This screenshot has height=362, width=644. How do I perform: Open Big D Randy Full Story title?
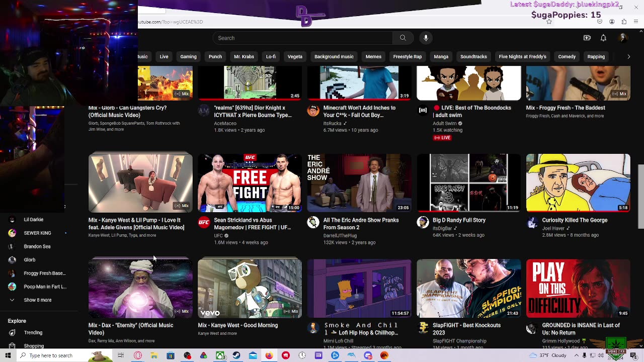pyautogui.click(x=459, y=220)
